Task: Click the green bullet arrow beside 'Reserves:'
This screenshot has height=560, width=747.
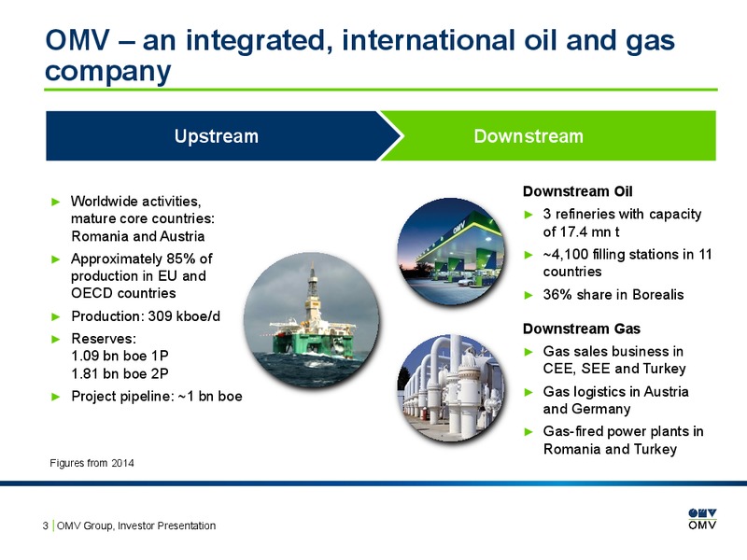Action: (56, 339)
